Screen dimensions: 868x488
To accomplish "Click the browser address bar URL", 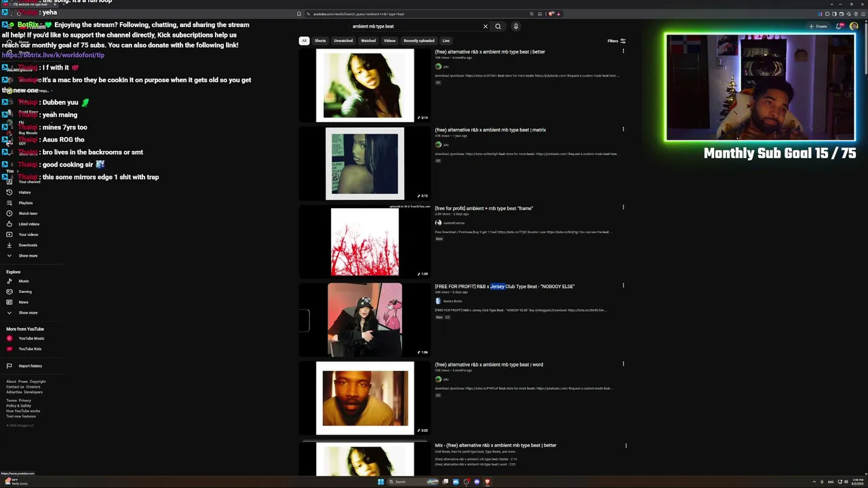I will [x=358, y=14].
